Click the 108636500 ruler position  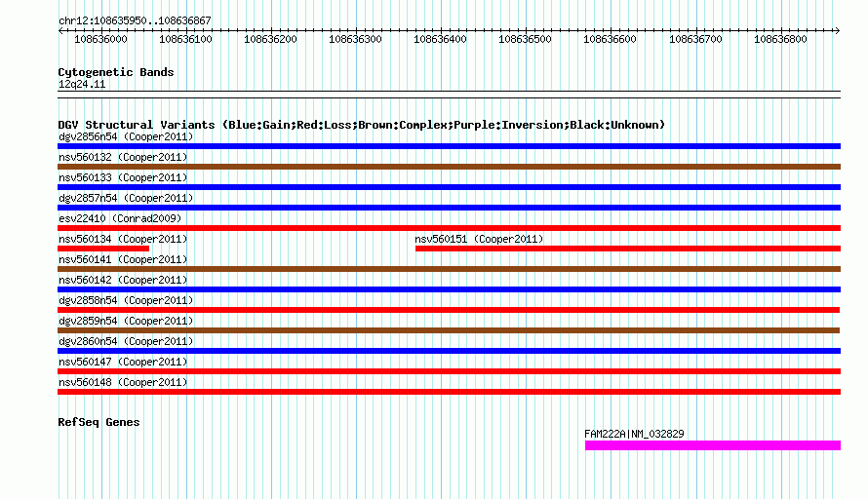click(x=526, y=39)
